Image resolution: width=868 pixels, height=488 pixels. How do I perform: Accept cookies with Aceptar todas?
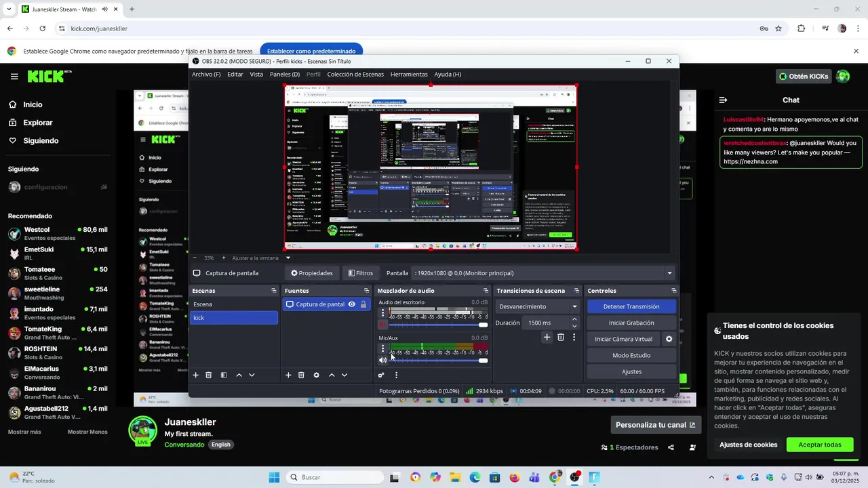click(820, 445)
